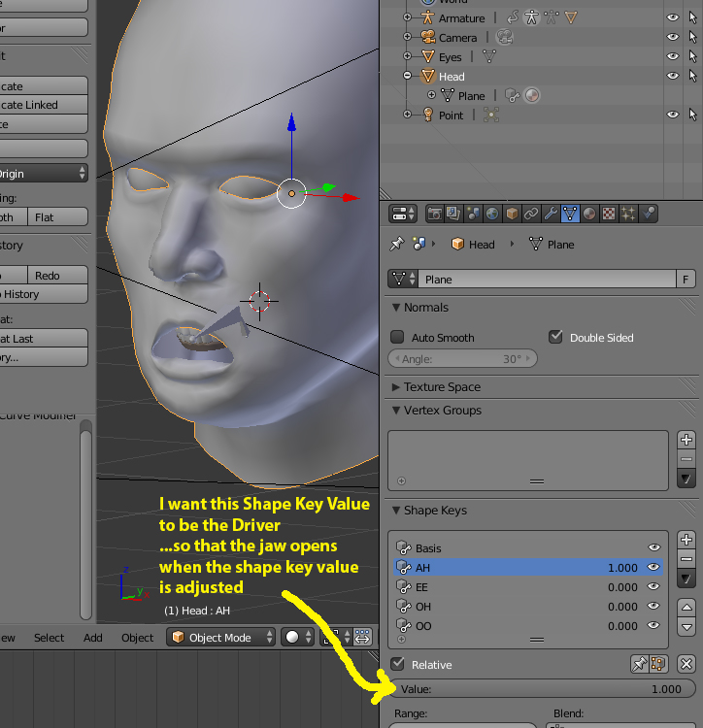This screenshot has width=703, height=728.
Task: Remove selected shape key with minus
Action: click(x=686, y=559)
